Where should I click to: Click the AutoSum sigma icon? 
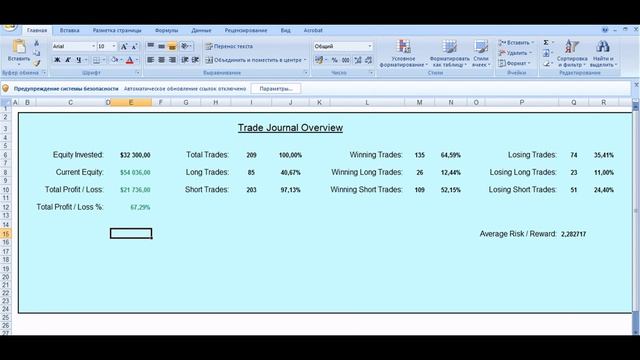click(546, 42)
